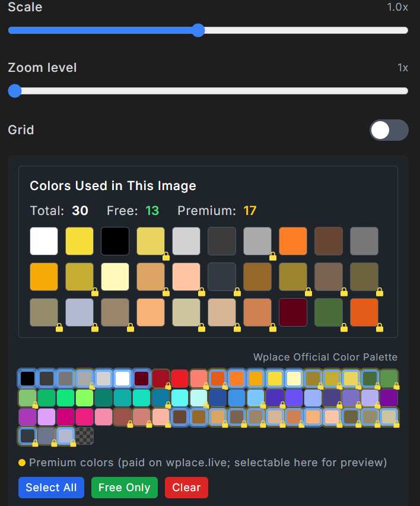Toggle the Grid switch on

click(389, 130)
